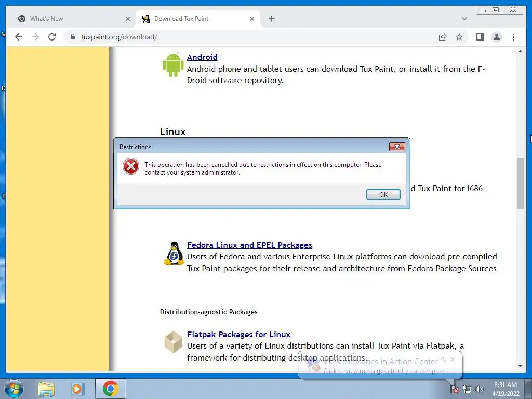Click OK in the Restrictions dialog

(x=383, y=194)
